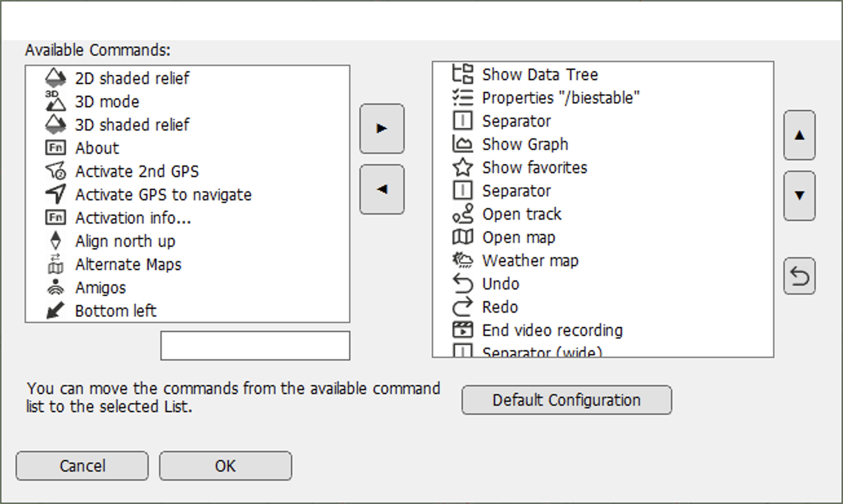Screen dimensions: 843x504
Task: Select "Align north up" label
Action: [x=125, y=241]
